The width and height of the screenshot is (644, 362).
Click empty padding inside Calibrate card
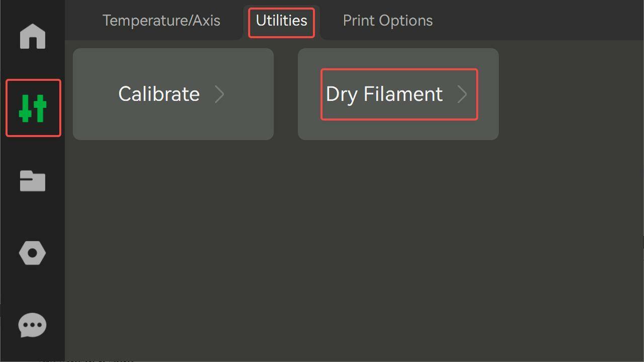173,126
